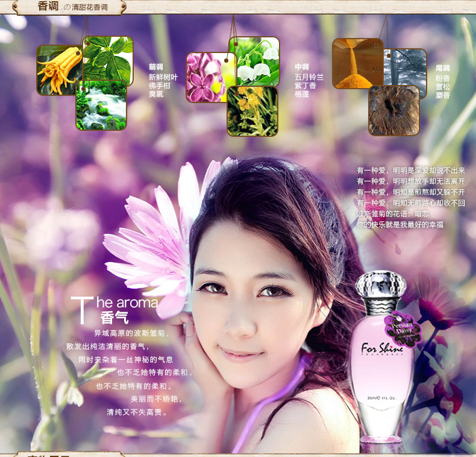Viewport: 476px width, 457px height.
Task: Select the 前调 top note heading
Action: pyautogui.click(x=155, y=67)
